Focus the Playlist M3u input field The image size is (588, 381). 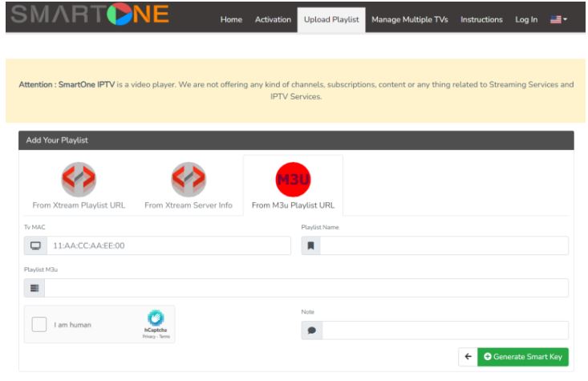(x=306, y=288)
